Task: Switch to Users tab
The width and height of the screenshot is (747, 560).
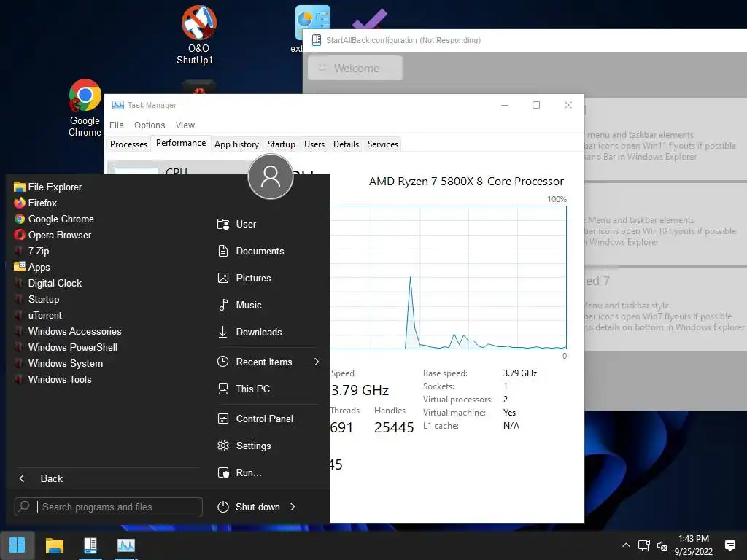Action: click(x=314, y=144)
